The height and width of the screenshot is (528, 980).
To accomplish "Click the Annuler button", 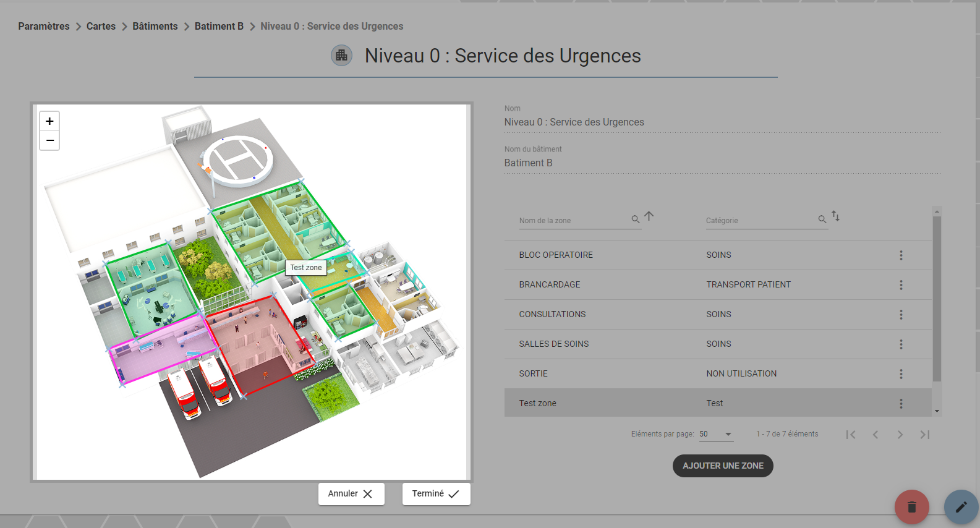I will (x=351, y=494).
